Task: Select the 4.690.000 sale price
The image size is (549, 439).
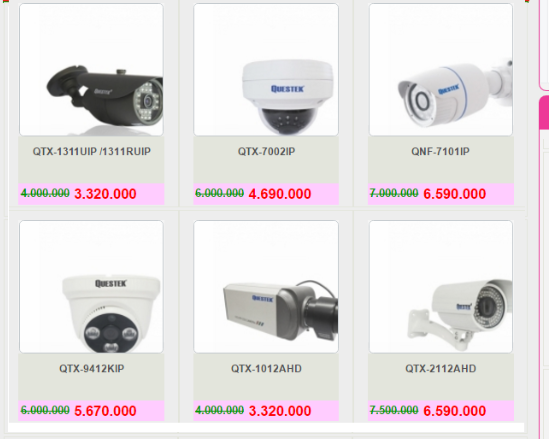Action: (x=280, y=194)
